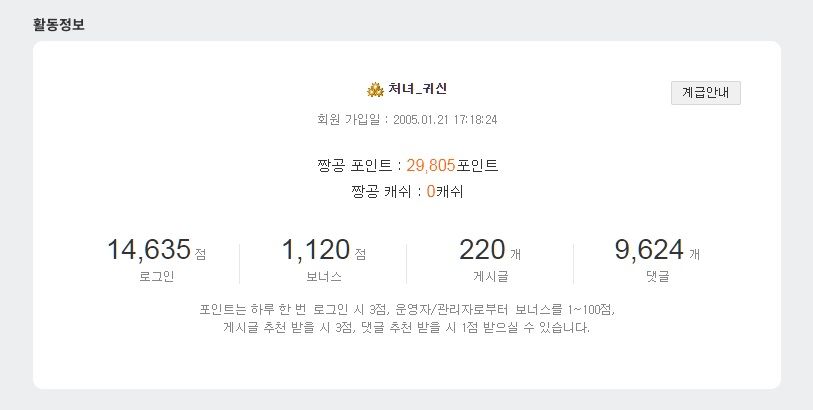Select the 1,120 bonus score number
The width and height of the screenshot is (813, 410).
click(x=315, y=250)
